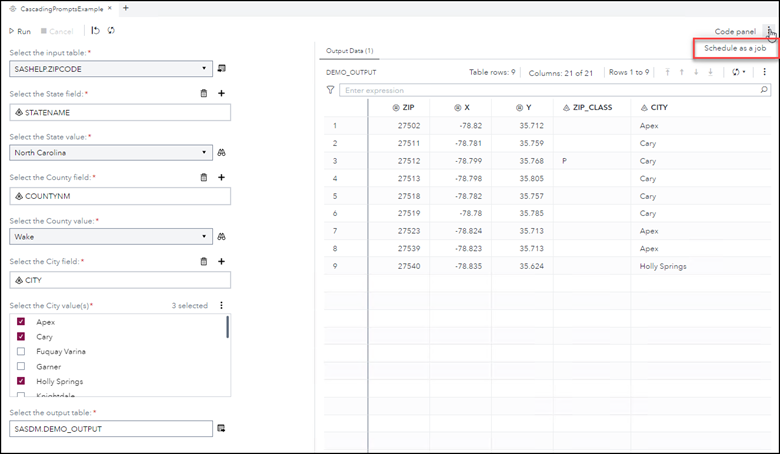This screenshot has height=454, width=780.
Task: Delete the State field column
Action: [x=203, y=93]
